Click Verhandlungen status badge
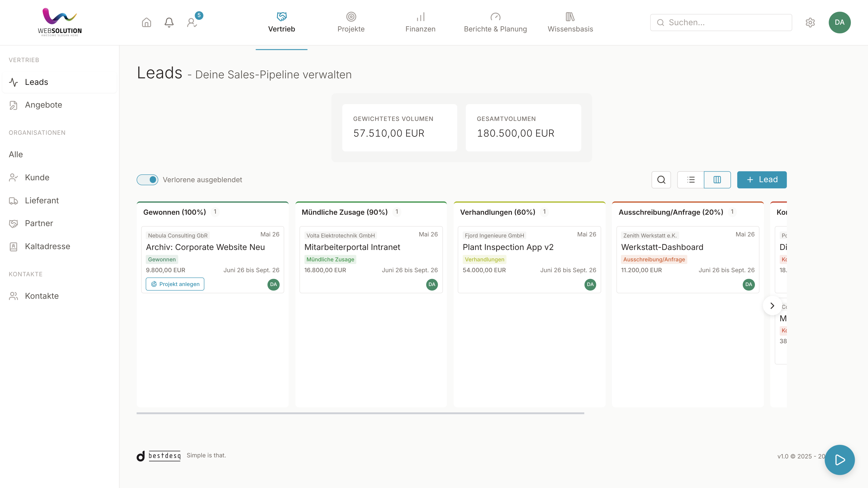 coord(484,259)
